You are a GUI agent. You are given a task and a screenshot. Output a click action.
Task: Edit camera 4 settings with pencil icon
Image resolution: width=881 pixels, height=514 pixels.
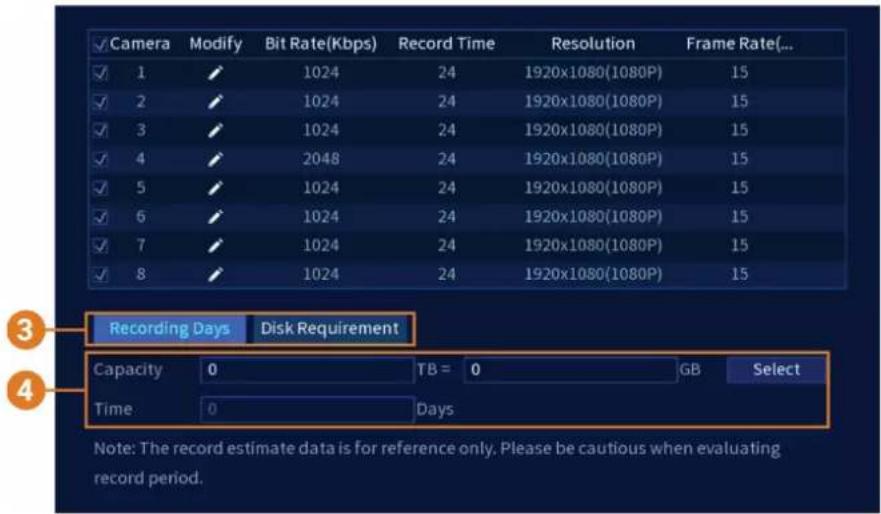point(215,159)
